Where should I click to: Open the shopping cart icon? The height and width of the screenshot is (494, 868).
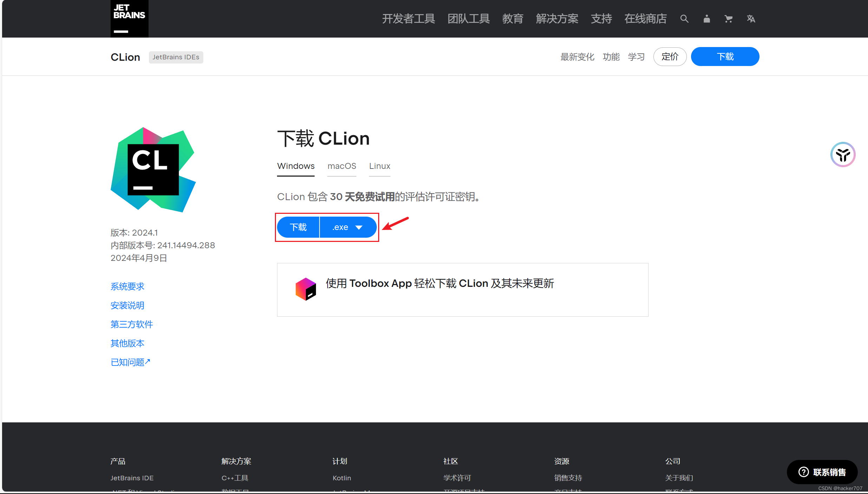coord(729,19)
